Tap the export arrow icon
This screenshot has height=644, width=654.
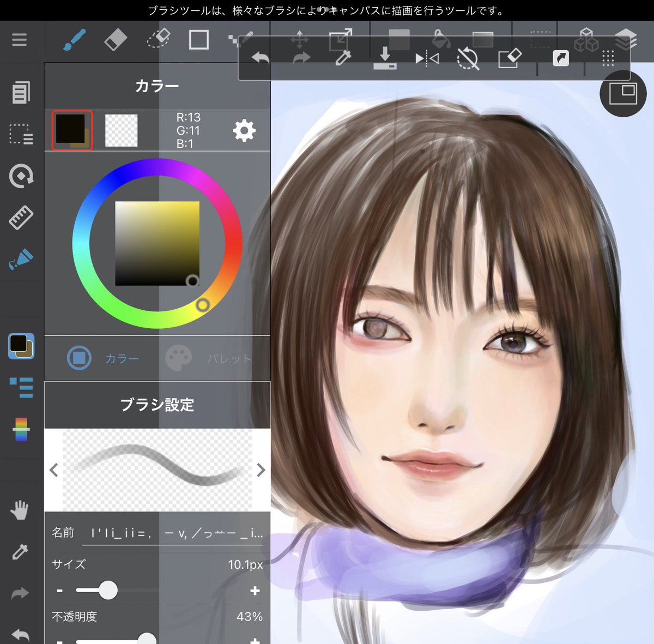(x=561, y=58)
